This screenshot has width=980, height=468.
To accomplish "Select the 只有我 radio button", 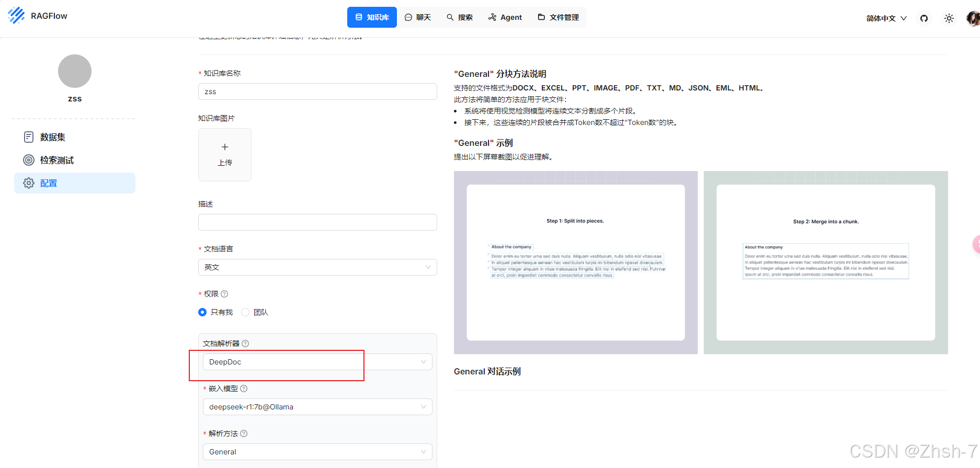I will click(x=202, y=312).
